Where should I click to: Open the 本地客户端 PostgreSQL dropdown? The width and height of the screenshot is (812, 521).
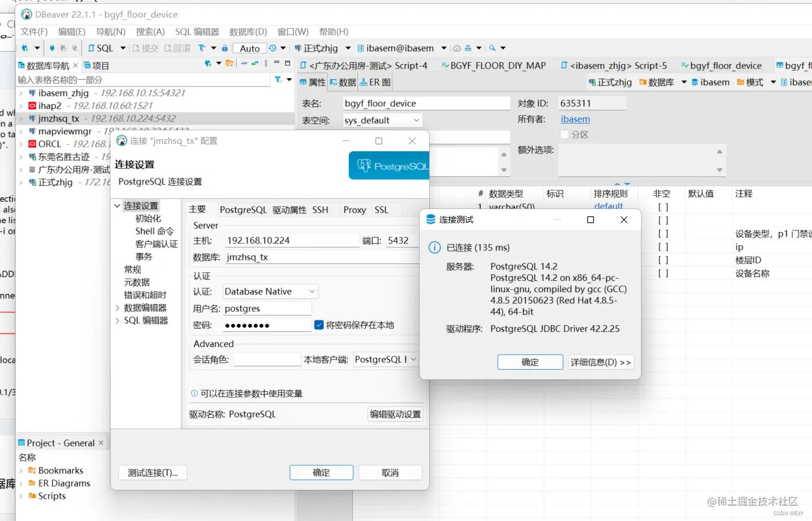pos(386,359)
